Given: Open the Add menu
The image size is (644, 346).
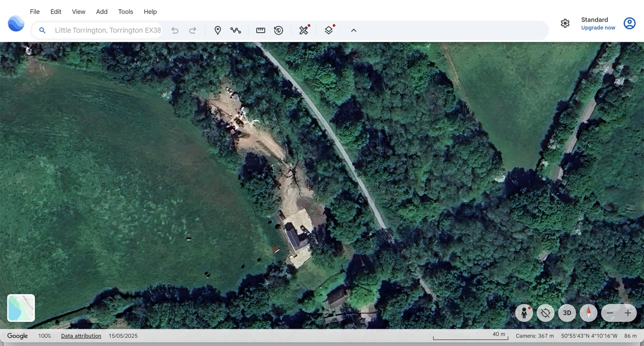Looking at the screenshot, I should click(102, 11).
